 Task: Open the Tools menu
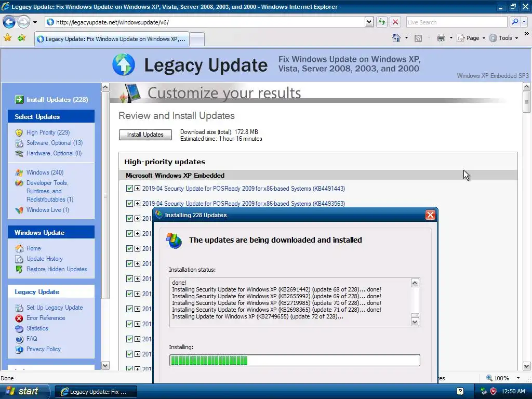pos(503,38)
